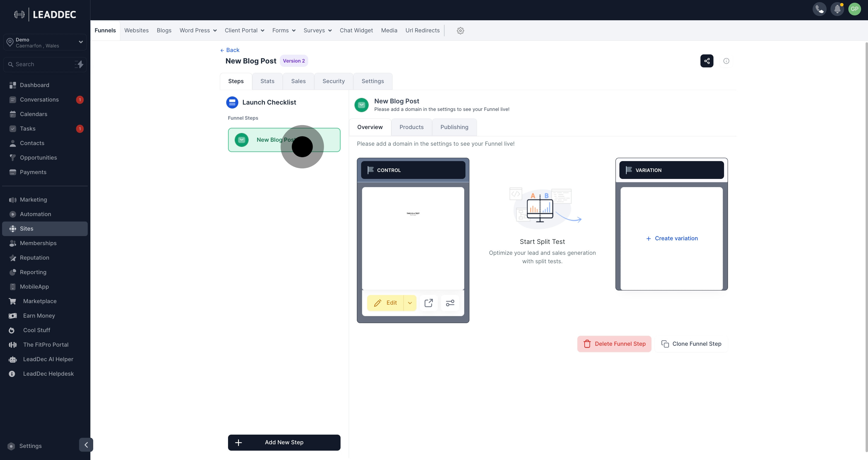
Task: Click the Sites settings gear icon
Action: point(460,31)
